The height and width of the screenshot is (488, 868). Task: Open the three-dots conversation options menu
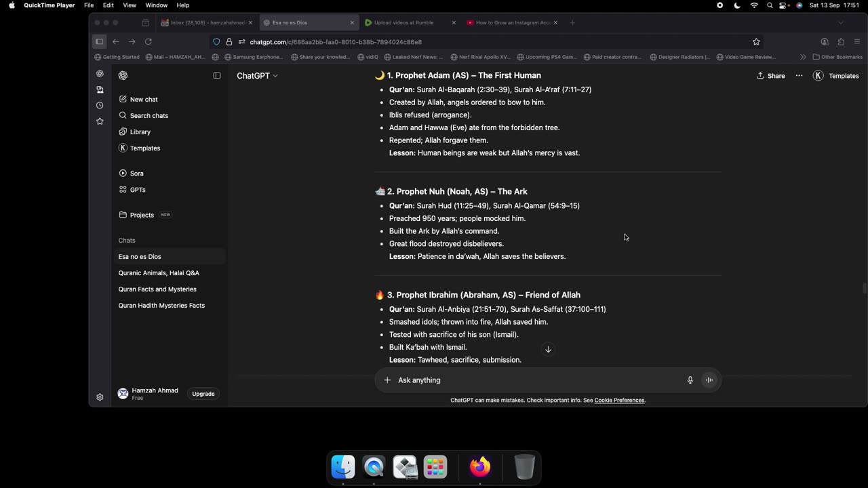coord(800,76)
